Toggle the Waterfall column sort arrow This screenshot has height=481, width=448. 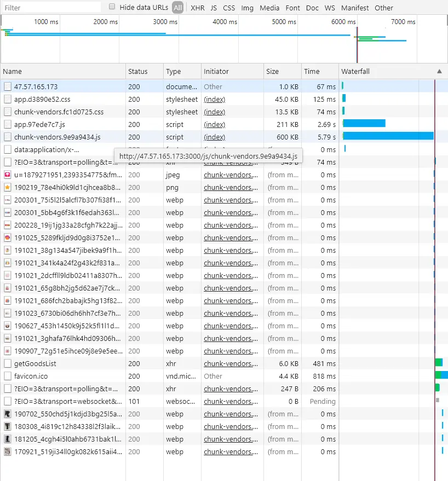(x=439, y=71)
